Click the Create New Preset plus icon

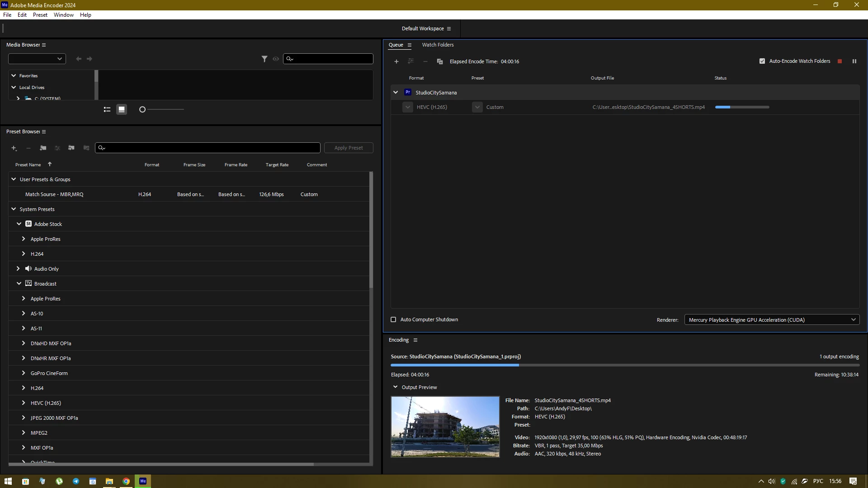[x=14, y=148]
